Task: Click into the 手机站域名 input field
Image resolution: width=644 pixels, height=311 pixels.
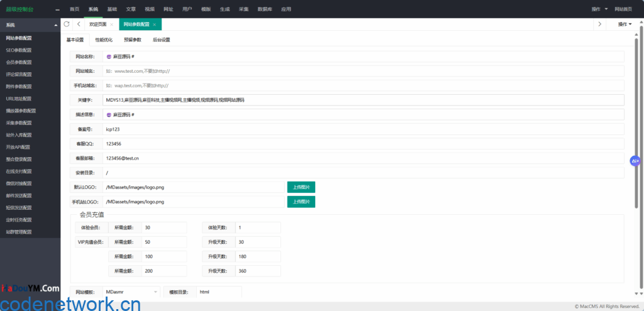Action: [363, 85]
